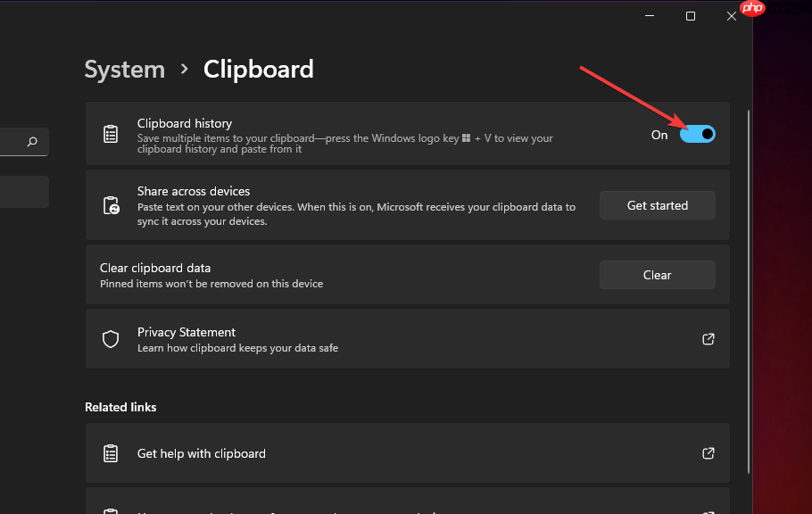
Task: Click the breadcrumb chevron after System
Action: pos(185,70)
